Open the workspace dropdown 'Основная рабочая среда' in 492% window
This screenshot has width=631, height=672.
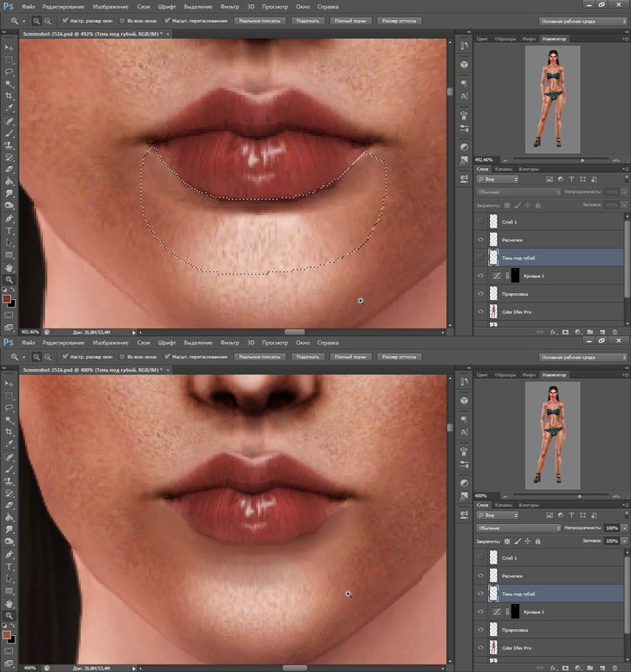(x=582, y=21)
